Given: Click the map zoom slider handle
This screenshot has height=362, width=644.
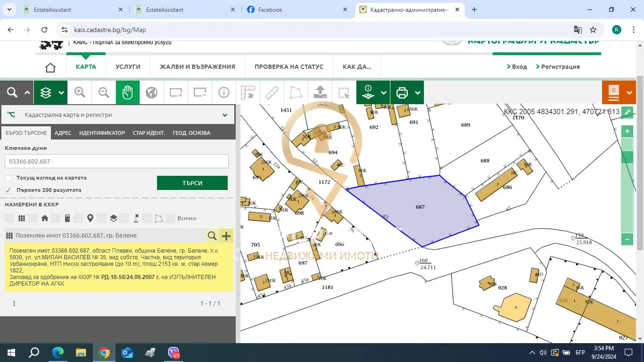Looking at the screenshot, I should click(x=627, y=157).
